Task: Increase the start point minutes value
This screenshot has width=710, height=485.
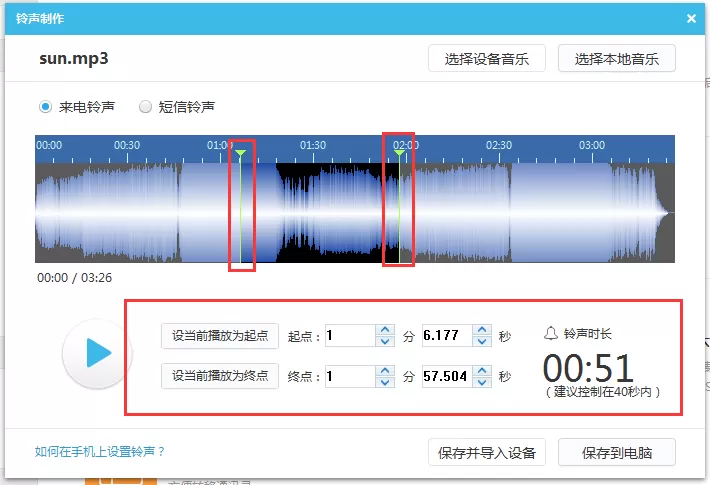Action: pyautogui.click(x=385, y=330)
